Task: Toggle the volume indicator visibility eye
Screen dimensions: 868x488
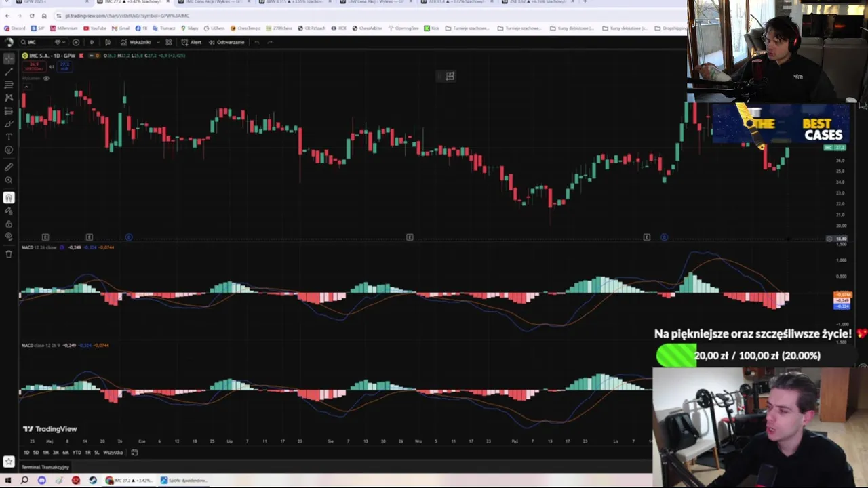Action: [46, 78]
